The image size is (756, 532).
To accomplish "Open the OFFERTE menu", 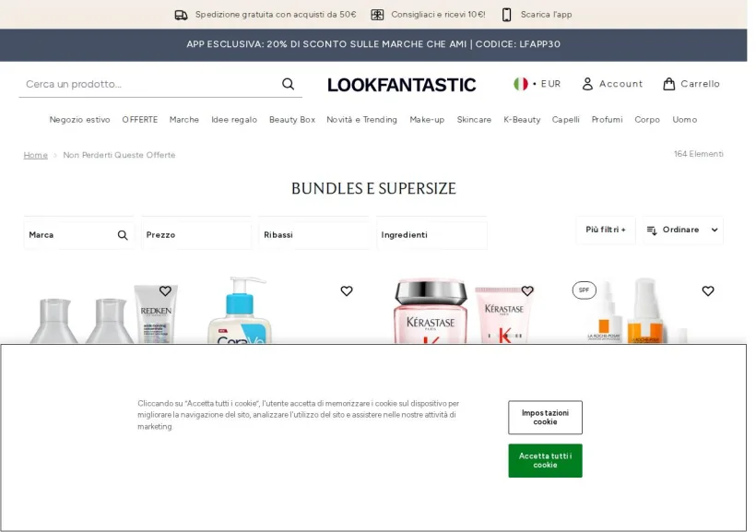I will click(140, 120).
